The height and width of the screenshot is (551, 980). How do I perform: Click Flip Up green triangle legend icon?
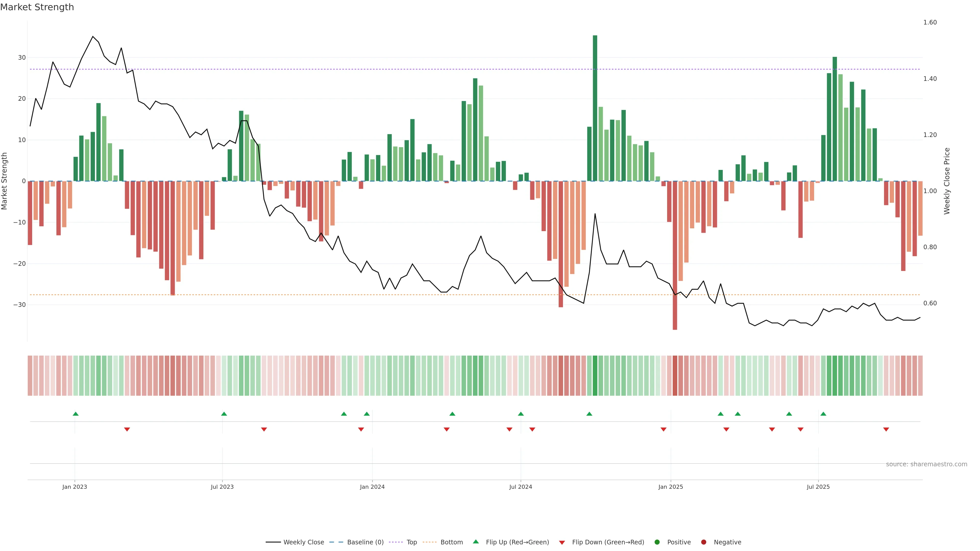pyautogui.click(x=475, y=542)
